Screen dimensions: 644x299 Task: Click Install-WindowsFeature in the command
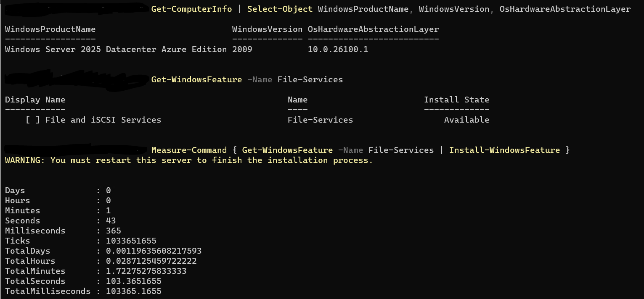pos(504,150)
